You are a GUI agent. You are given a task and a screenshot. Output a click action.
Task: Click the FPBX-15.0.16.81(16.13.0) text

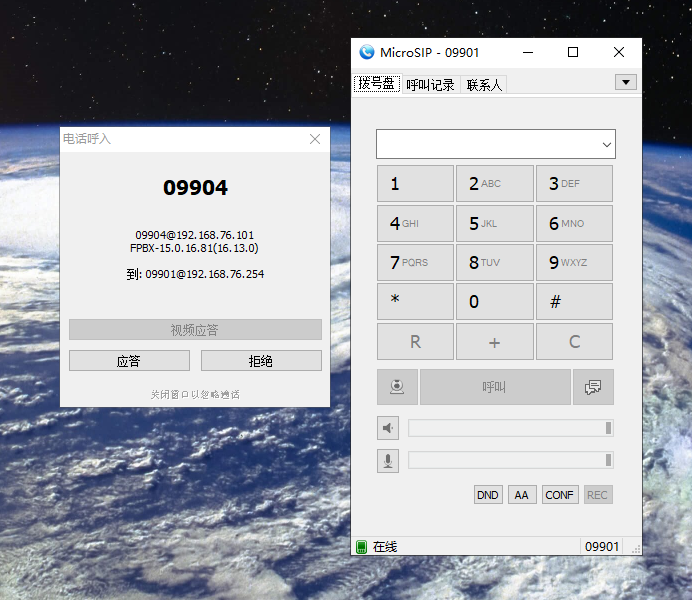(194, 248)
